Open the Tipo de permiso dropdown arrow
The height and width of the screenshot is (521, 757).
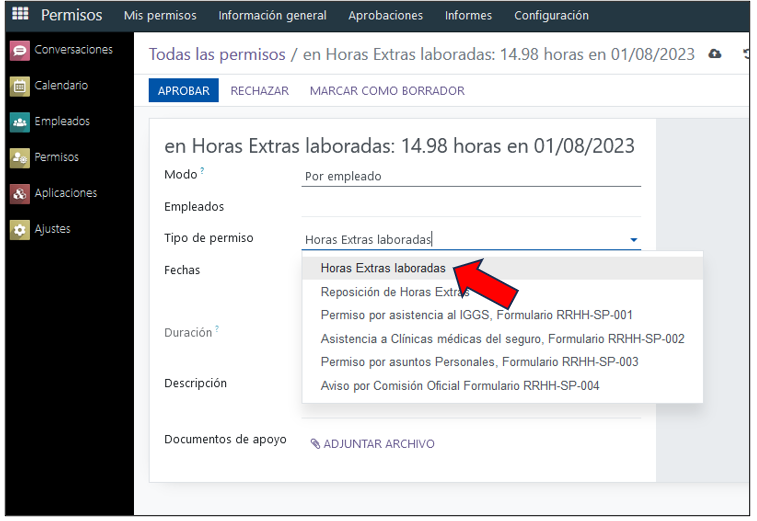(634, 240)
